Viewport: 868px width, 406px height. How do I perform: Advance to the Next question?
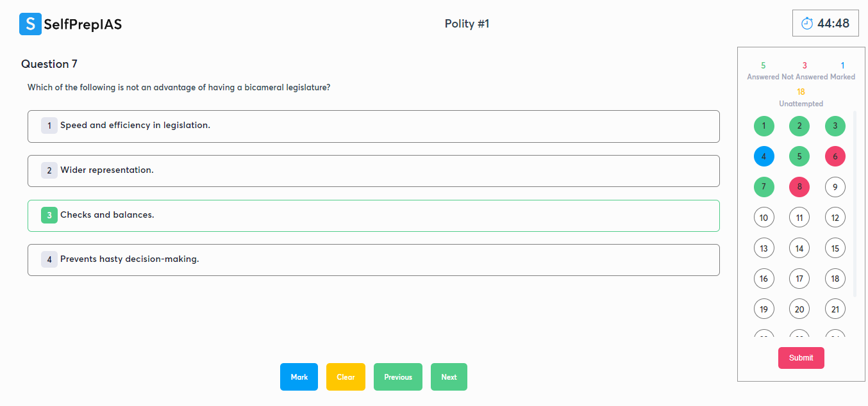449,377
